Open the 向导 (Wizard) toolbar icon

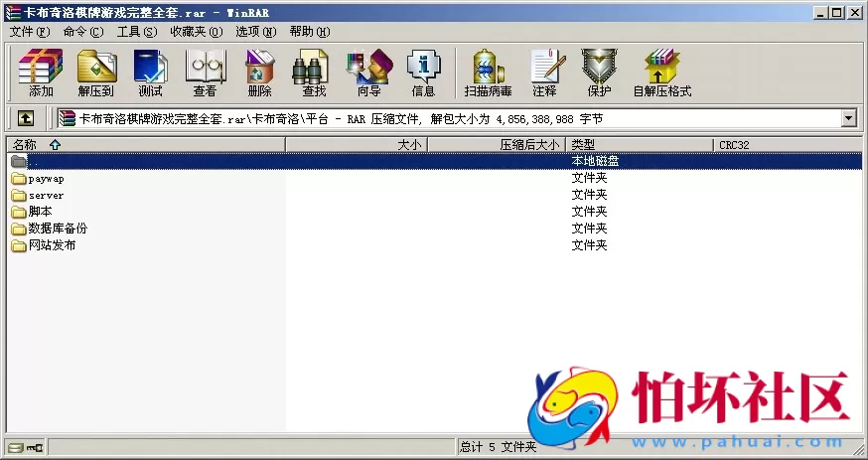pyautogui.click(x=369, y=73)
